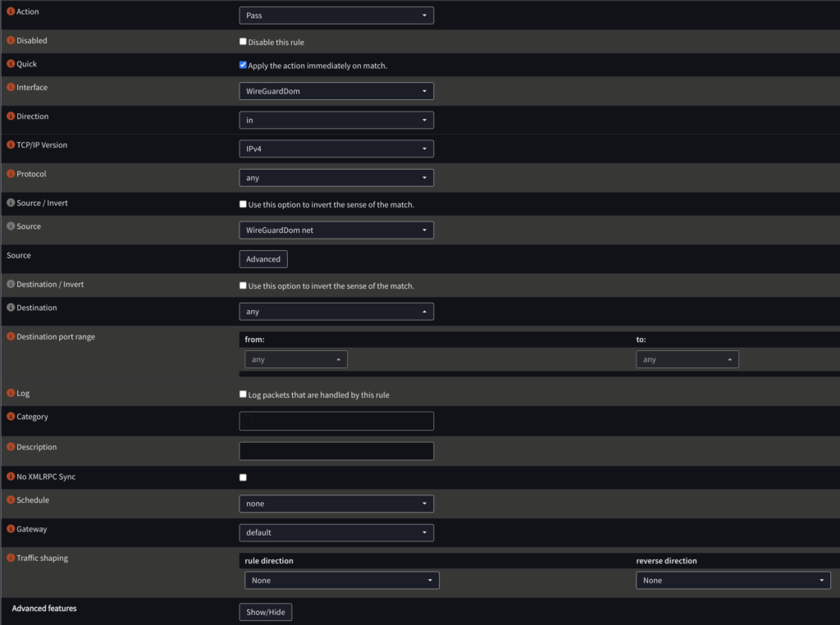Viewport: 840px width, 625px height.
Task: Click the info icon beside Destination port range
Action: [x=11, y=337]
